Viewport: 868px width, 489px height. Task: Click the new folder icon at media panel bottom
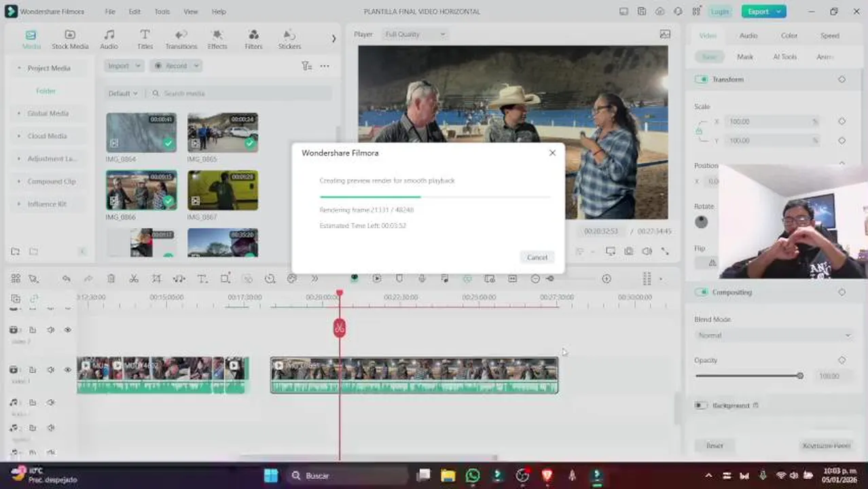tap(15, 251)
